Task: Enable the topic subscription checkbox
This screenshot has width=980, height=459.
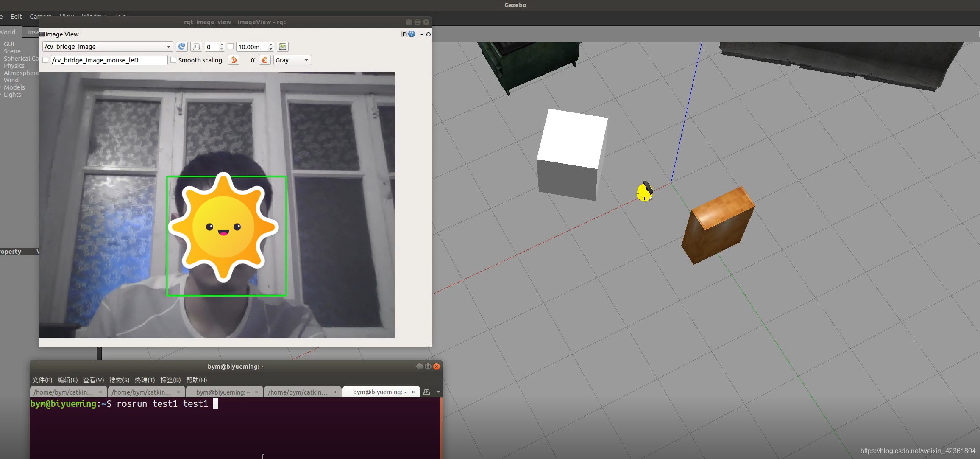Action: tap(46, 60)
